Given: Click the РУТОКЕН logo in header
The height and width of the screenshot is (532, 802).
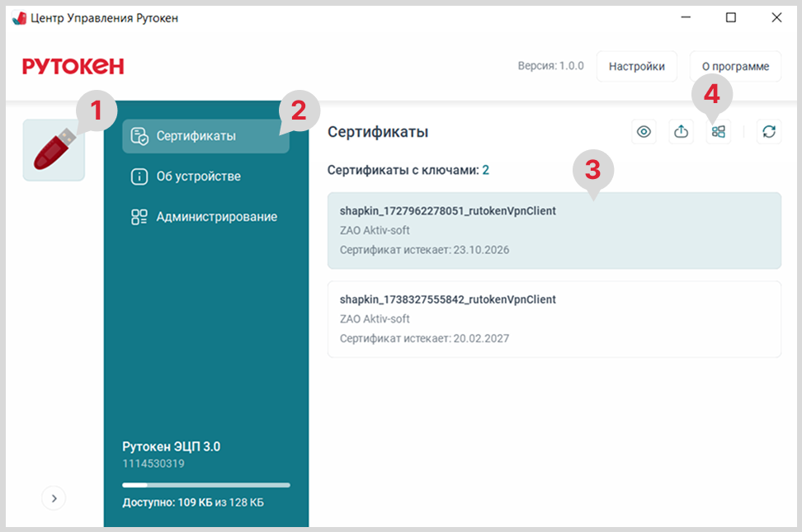Looking at the screenshot, I should pyautogui.click(x=73, y=67).
